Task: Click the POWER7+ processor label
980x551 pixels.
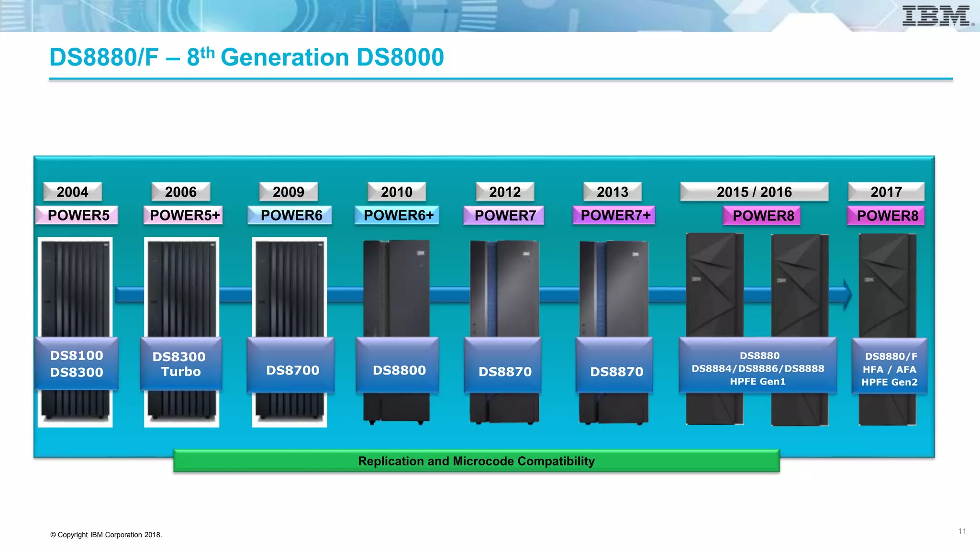Action: pyautogui.click(x=614, y=215)
